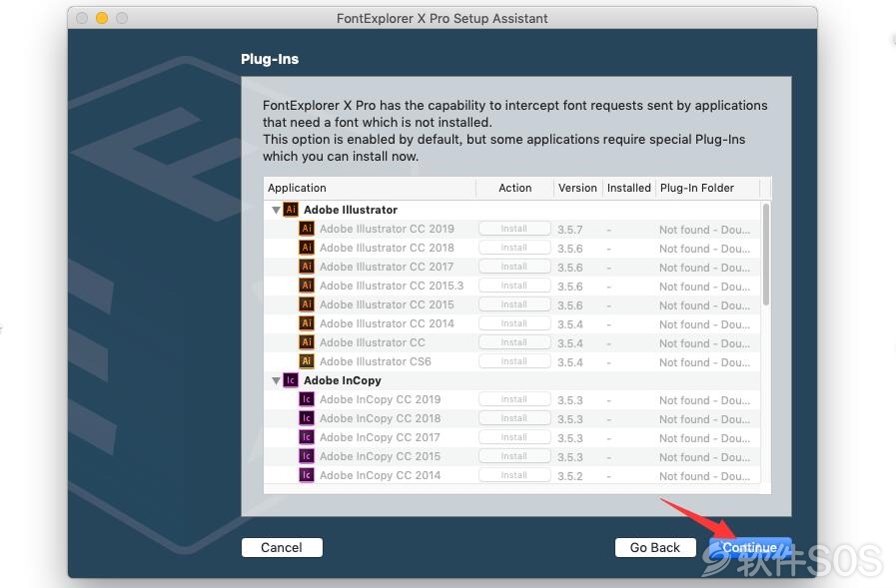Install plug-in for InCopy CC 2017
Viewport: 896px width, 588px height.
pyautogui.click(x=514, y=437)
